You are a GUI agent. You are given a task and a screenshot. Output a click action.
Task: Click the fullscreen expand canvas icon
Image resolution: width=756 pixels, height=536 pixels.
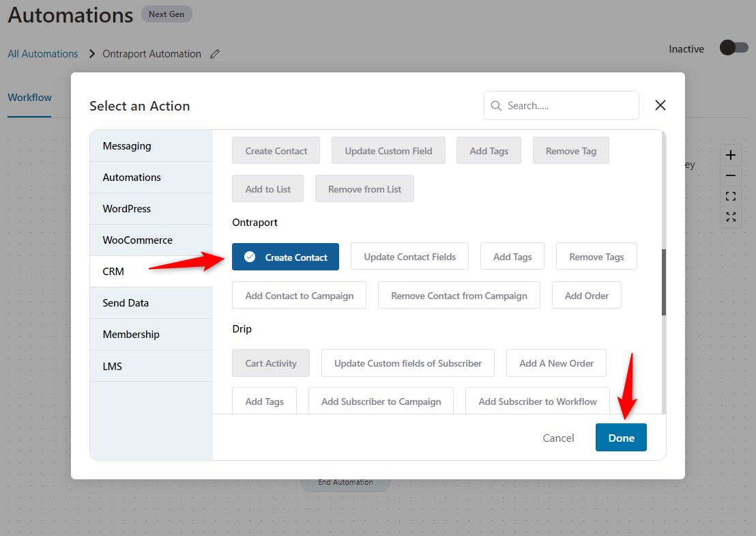coord(731,217)
